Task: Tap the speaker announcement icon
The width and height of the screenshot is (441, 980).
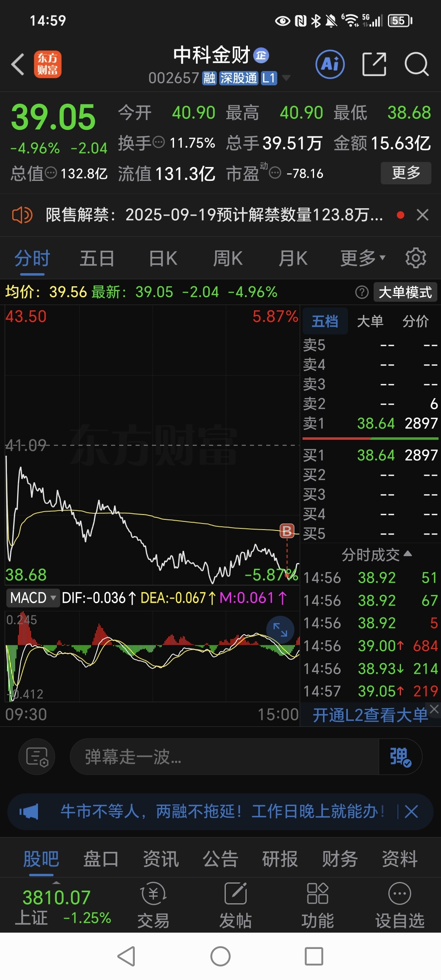Action: pyautogui.click(x=22, y=215)
